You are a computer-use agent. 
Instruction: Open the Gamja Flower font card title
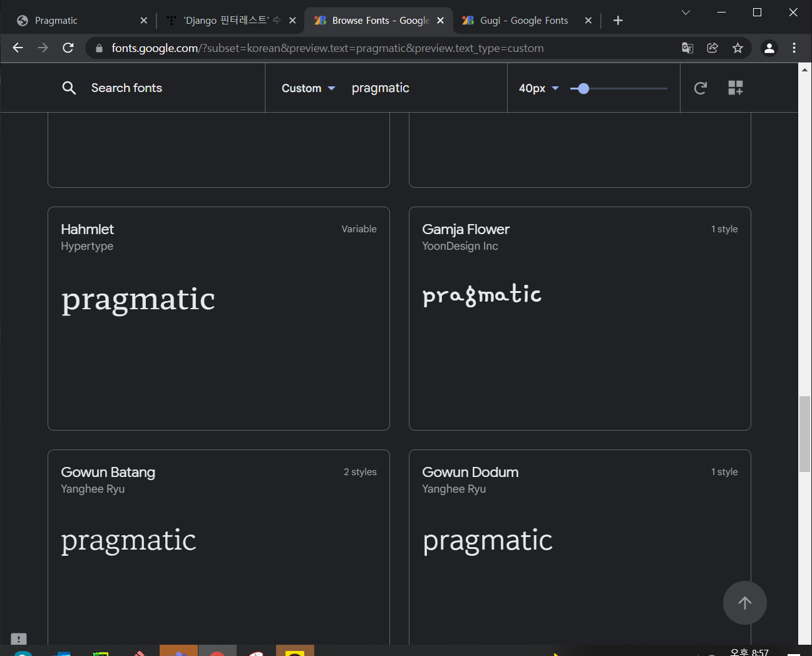[466, 229]
